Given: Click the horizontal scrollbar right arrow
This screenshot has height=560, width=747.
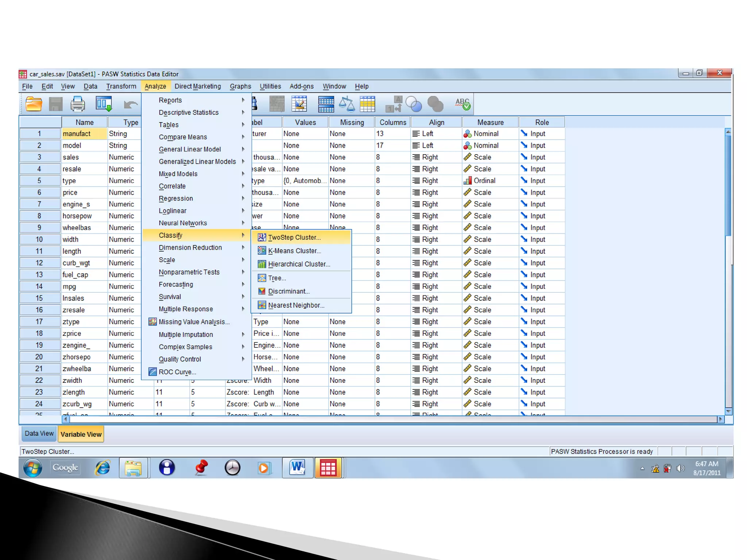Looking at the screenshot, I should pyautogui.click(x=721, y=419).
